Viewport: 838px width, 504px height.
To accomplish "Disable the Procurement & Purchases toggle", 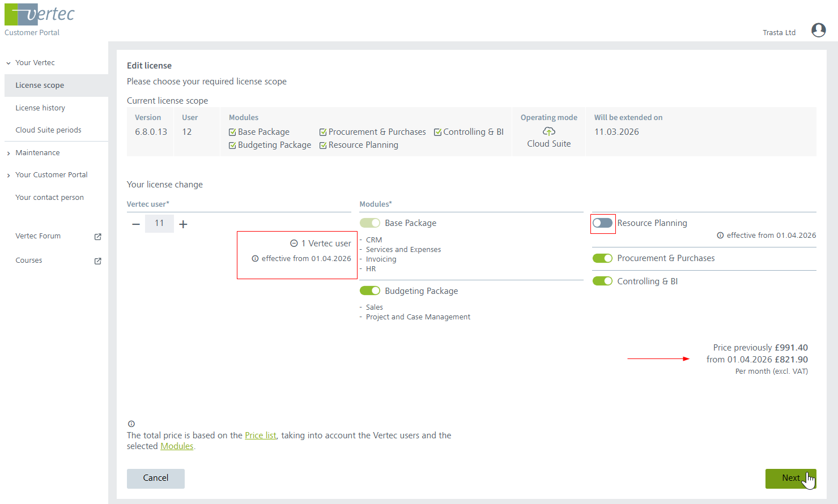I will click(602, 258).
